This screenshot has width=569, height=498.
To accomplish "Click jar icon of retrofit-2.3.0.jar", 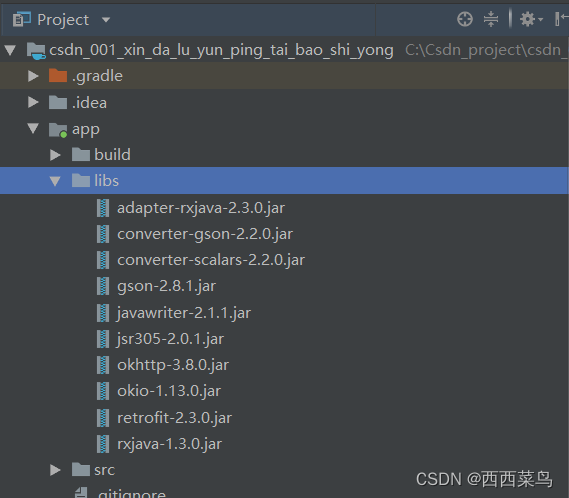I will pos(103,418).
